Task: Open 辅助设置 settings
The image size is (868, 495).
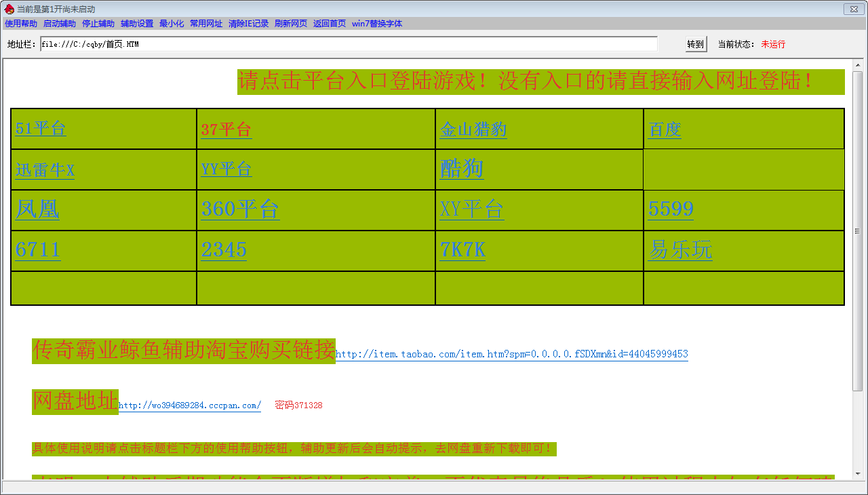Action: (x=137, y=24)
